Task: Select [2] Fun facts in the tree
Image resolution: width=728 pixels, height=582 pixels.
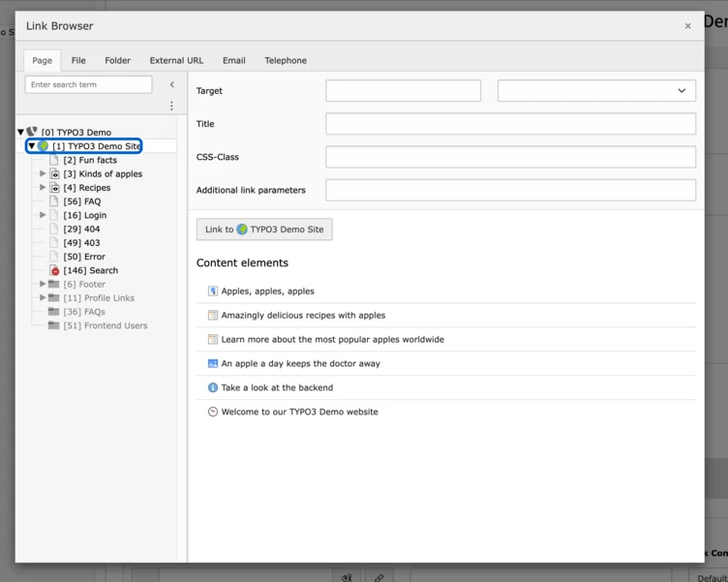Action: tap(90, 160)
